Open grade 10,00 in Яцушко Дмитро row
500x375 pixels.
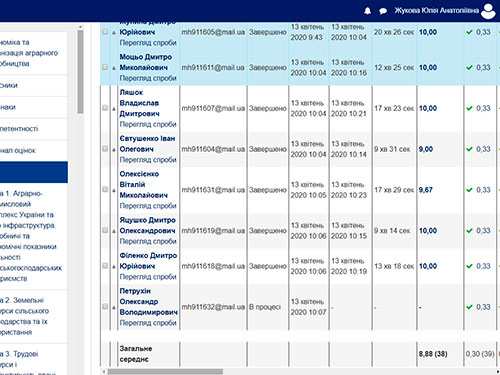click(428, 231)
